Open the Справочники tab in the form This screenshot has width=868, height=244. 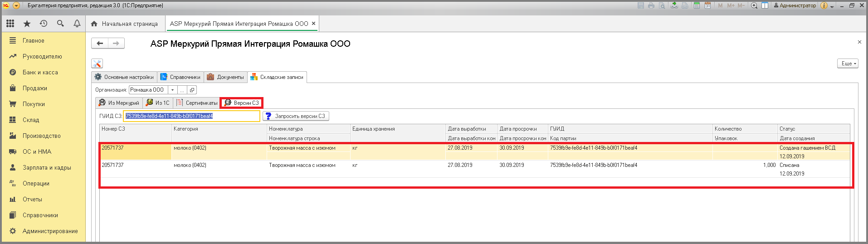point(180,77)
